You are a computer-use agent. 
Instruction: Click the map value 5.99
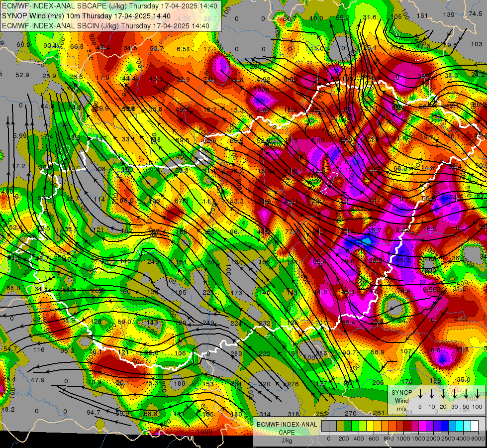[x=20, y=135]
